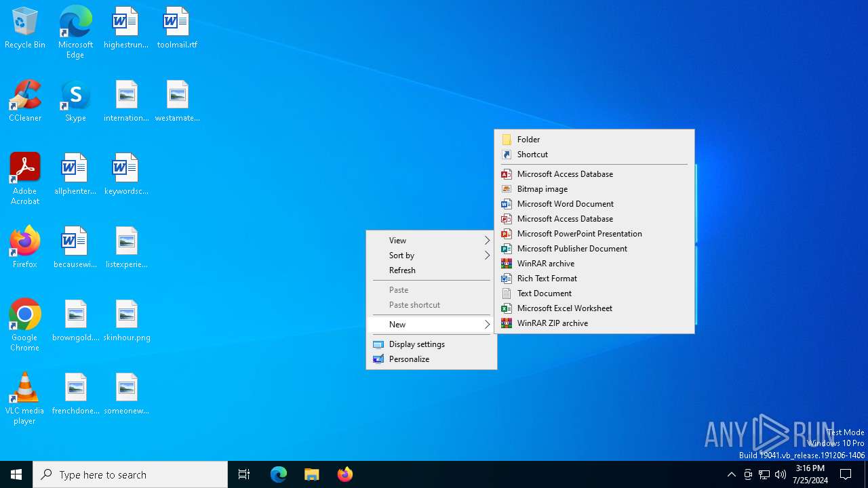Click the taskbar search box

130,474
